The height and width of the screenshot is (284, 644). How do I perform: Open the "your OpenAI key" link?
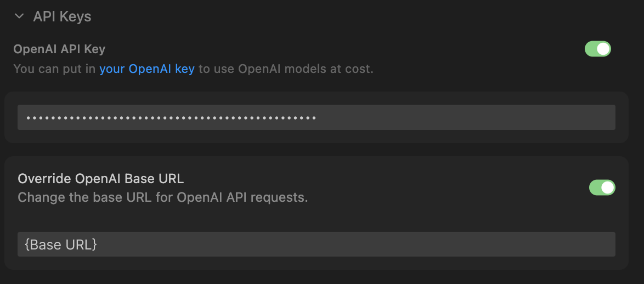pyautogui.click(x=146, y=69)
